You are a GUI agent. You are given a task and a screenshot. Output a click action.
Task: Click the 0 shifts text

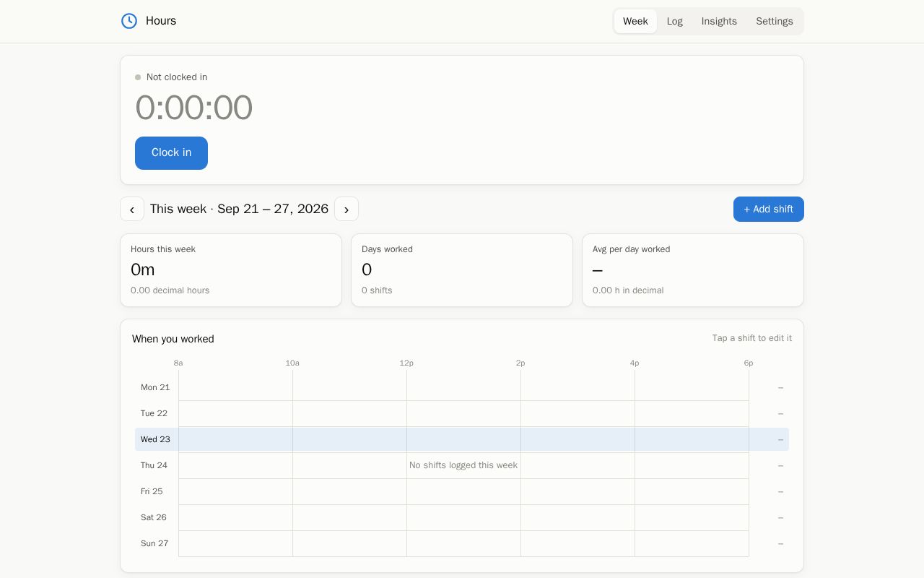tap(377, 290)
